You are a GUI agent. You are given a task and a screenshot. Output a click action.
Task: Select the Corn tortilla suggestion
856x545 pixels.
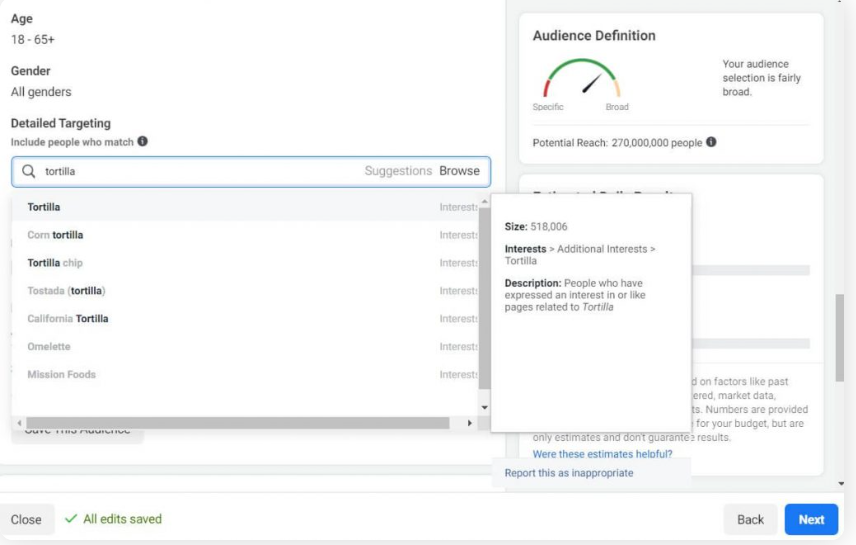(x=55, y=235)
